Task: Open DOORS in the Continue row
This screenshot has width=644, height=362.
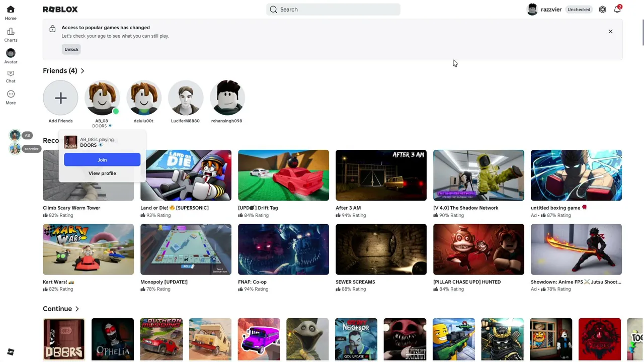Action: (64, 339)
